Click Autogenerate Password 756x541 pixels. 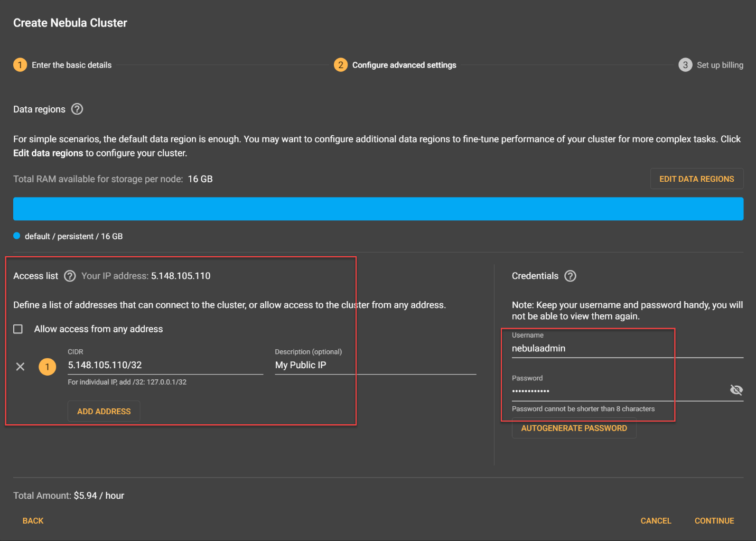pos(574,428)
